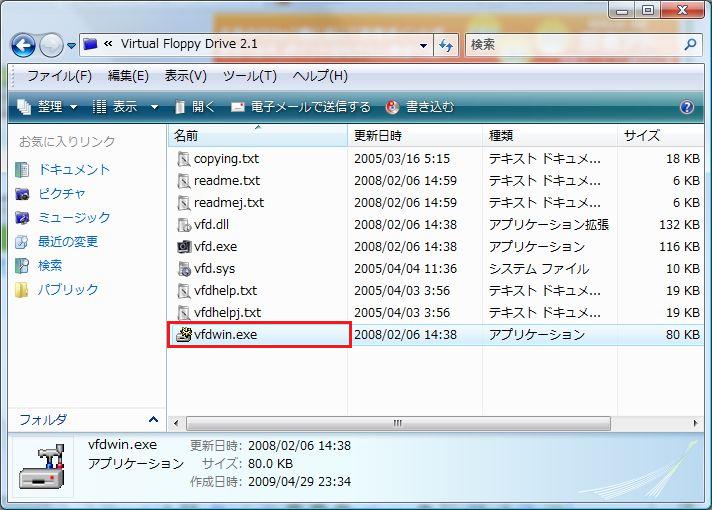Click the ドキュメント icon in favorites
Image resolution: width=712 pixels, height=510 pixels.
[22, 170]
